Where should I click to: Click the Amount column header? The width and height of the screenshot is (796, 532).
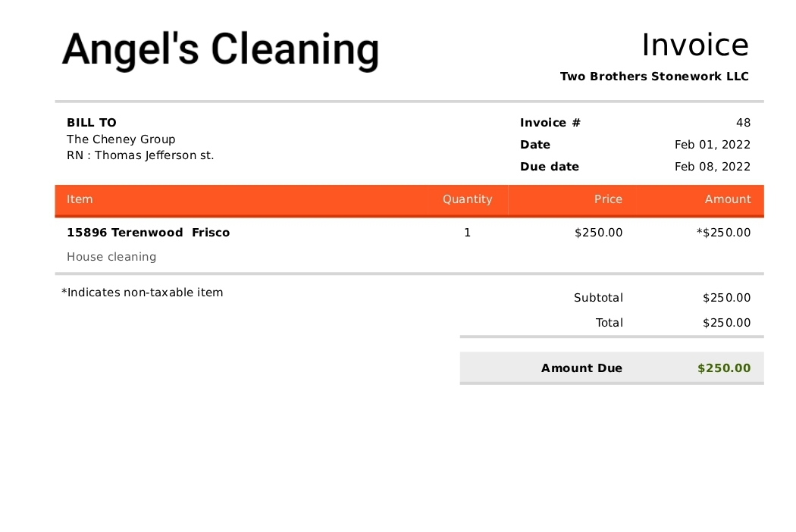[728, 199]
